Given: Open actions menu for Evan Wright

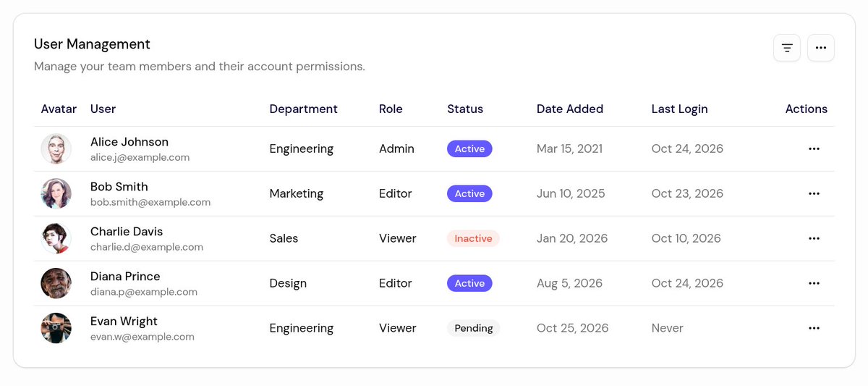Looking at the screenshot, I should click(814, 328).
